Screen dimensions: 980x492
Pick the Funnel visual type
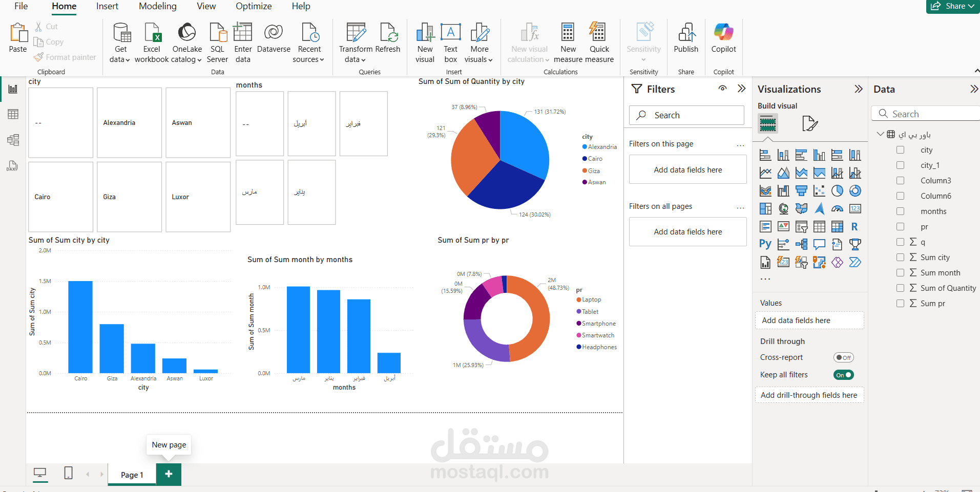click(x=801, y=191)
